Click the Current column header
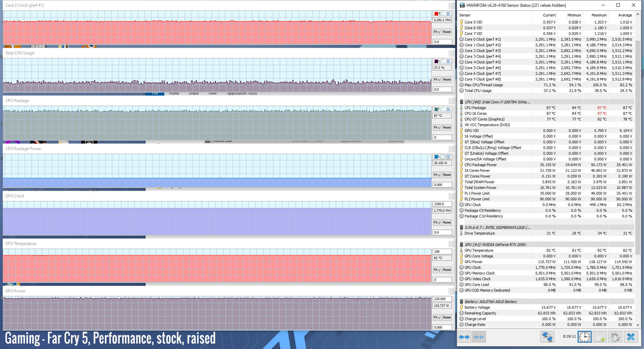Image resolution: width=644 pixels, height=349 pixels. pos(549,15)
